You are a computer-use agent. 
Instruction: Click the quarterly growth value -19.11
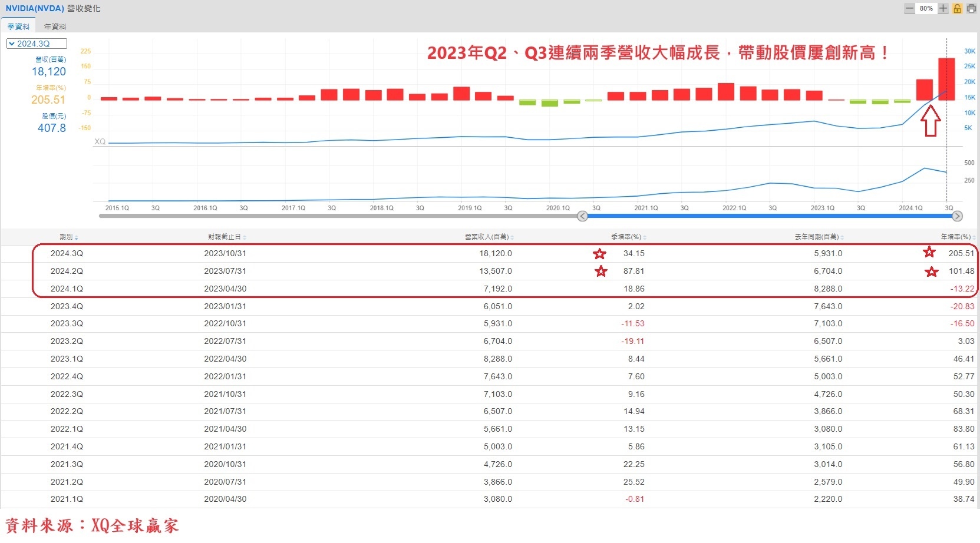633,341
